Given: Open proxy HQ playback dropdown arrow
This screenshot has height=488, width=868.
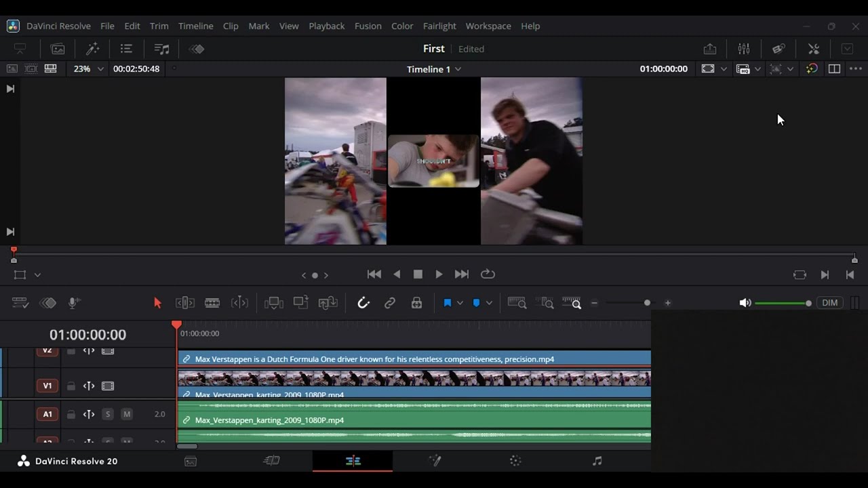Looking at the screenshot, I should (757, 69).
